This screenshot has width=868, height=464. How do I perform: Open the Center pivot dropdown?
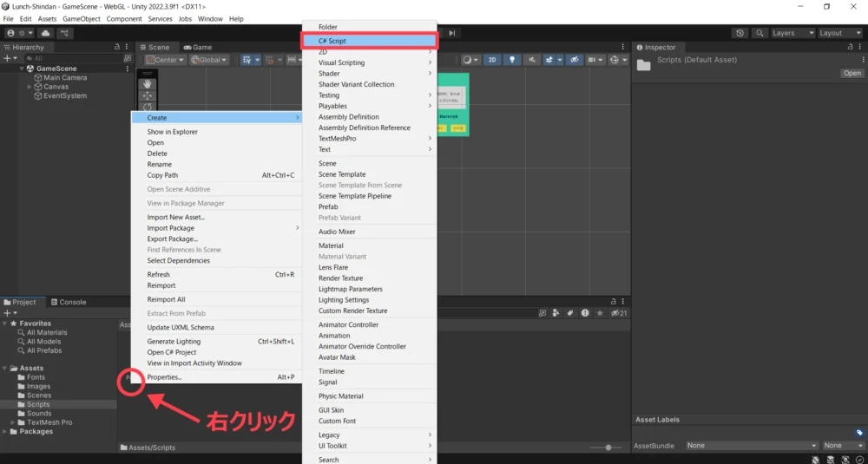165,60
